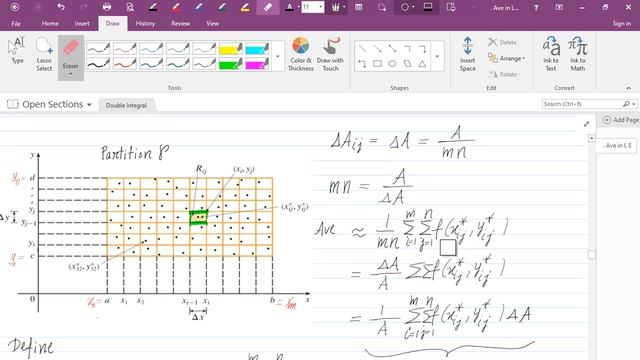The width and height of the screenshot is (640, 360).
Task: Click the Print Preview icon
Action: (130, 7)
